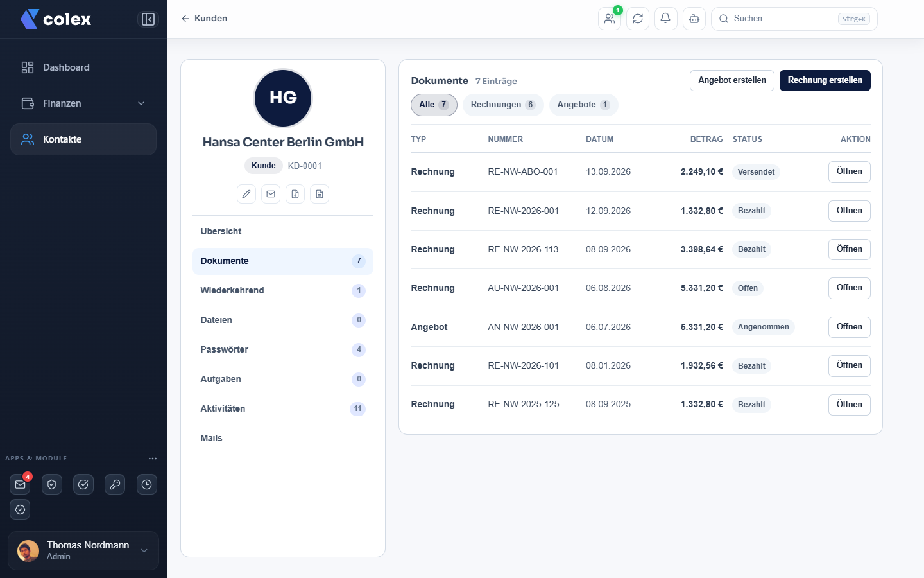Image resolution: width=924 pixels, height=578 pixels.
Task: Open the mail app with red badge 4
Action: [21, 484]
